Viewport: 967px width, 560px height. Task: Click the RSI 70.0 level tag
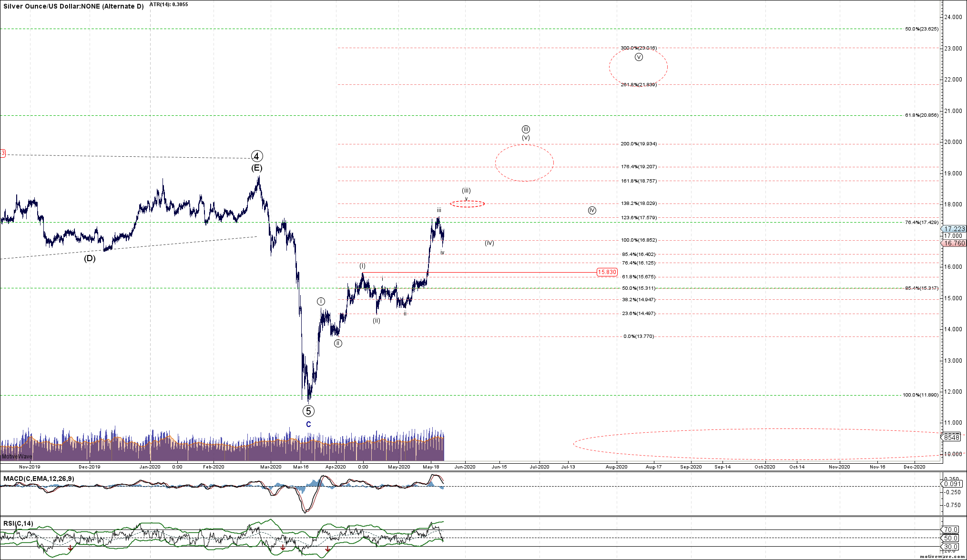[951, 529]
